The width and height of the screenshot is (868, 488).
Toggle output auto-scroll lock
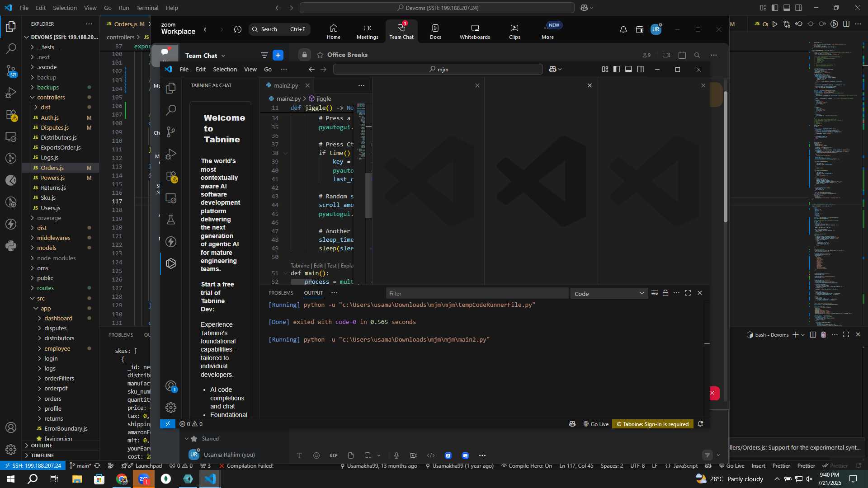point(665,293)
